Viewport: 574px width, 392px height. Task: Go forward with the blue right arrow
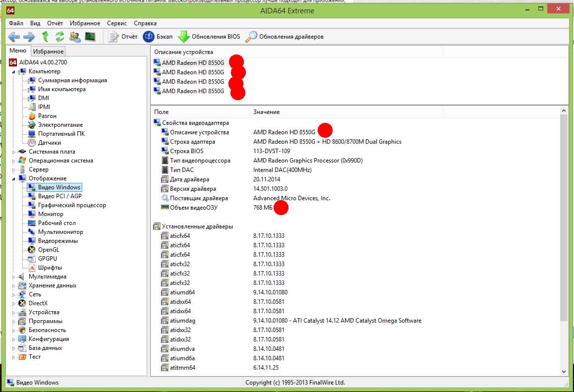[29, 37]
